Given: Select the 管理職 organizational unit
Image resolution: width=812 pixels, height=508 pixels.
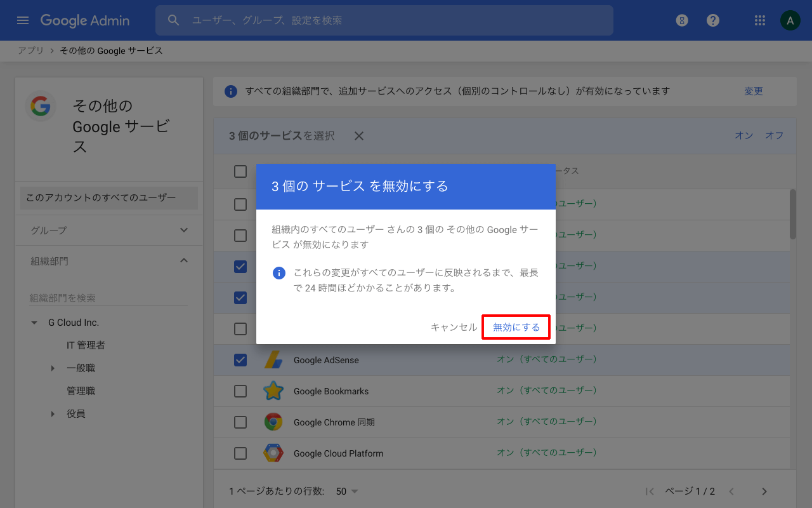Looking at the screenshot, I should coord(81,391).
